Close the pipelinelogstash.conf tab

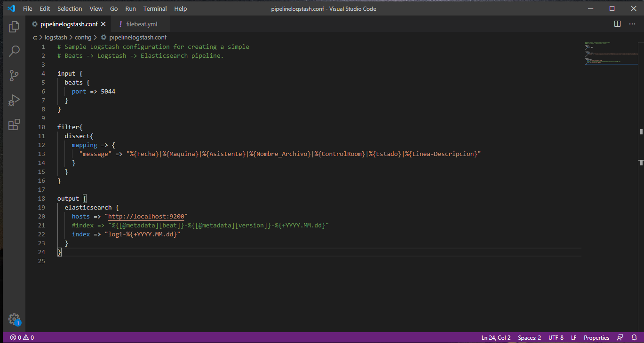click(103, 24)
